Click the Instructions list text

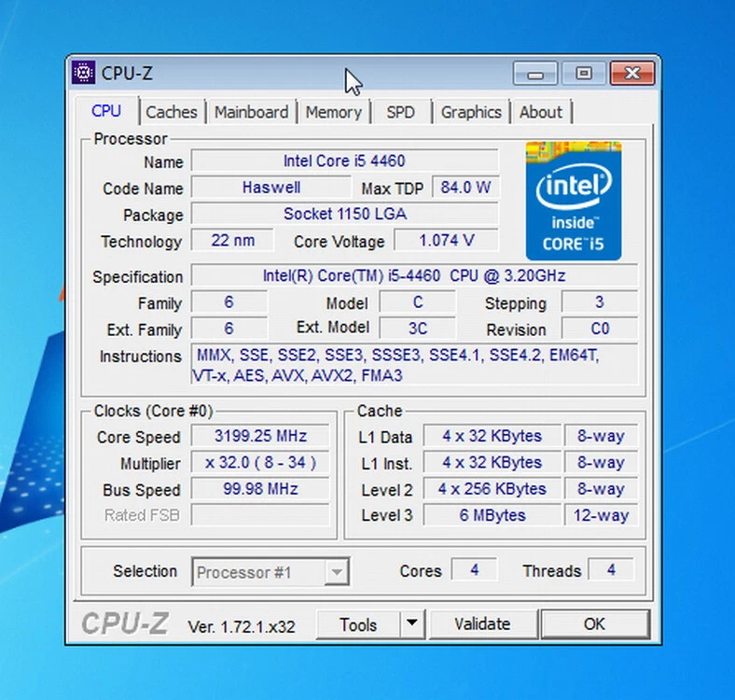click(x=414, y=365)
